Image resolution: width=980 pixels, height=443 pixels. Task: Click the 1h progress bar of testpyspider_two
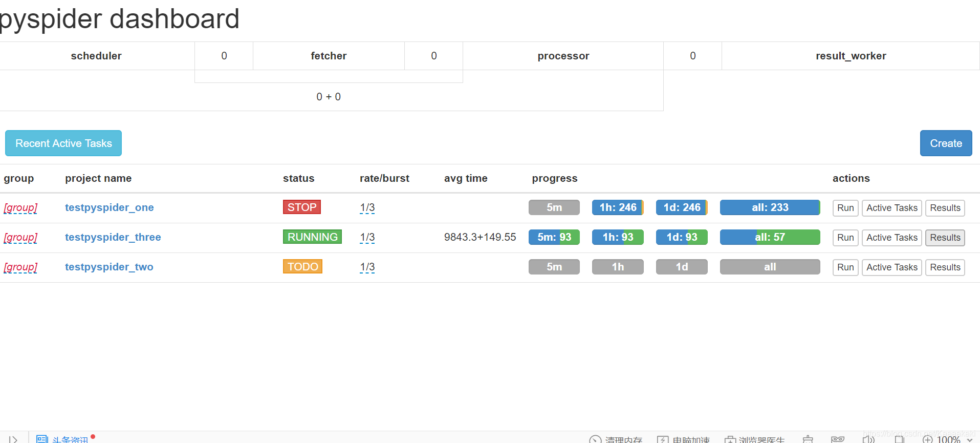click(618, 267)
